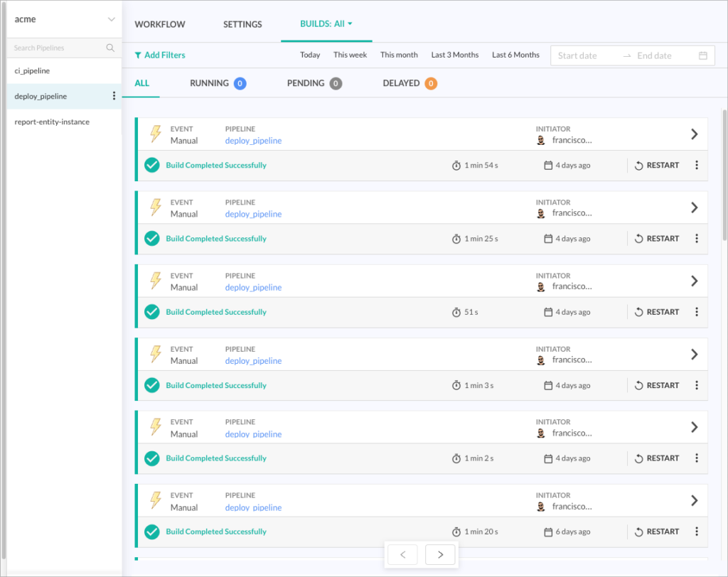
Task: Open the acme account dropdown
Action: click(63, 19)
